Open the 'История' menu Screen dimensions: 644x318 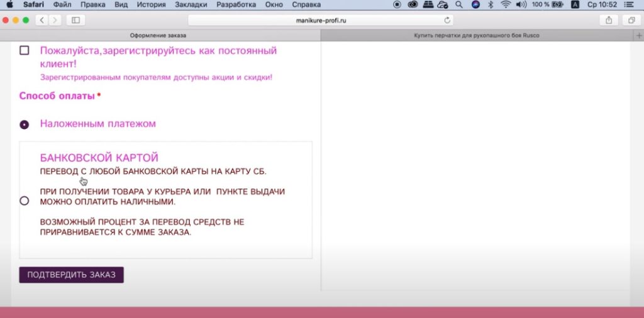tap(150, 4)
